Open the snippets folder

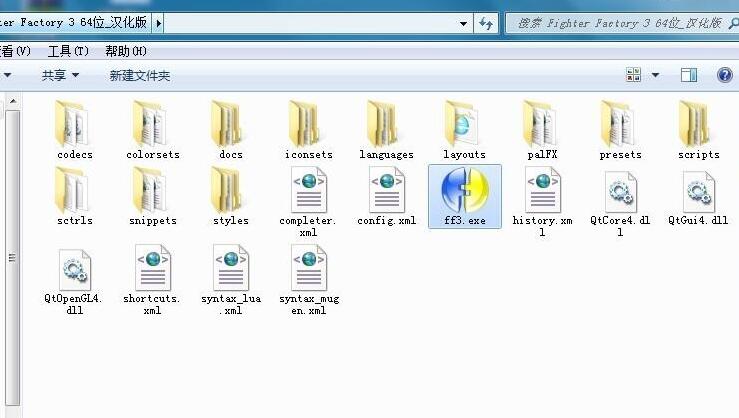coord(153,196)
